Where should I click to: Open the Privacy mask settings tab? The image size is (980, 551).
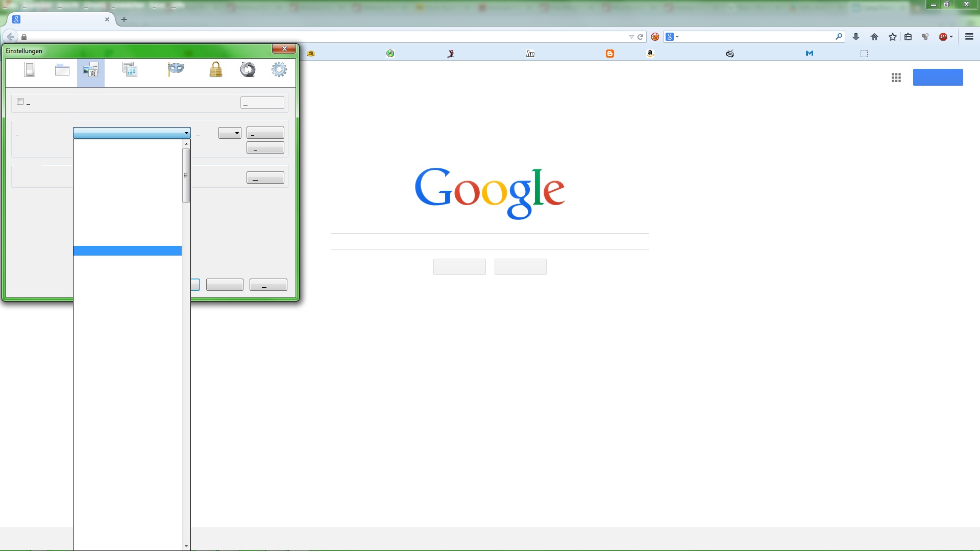[x=176, y=69]
